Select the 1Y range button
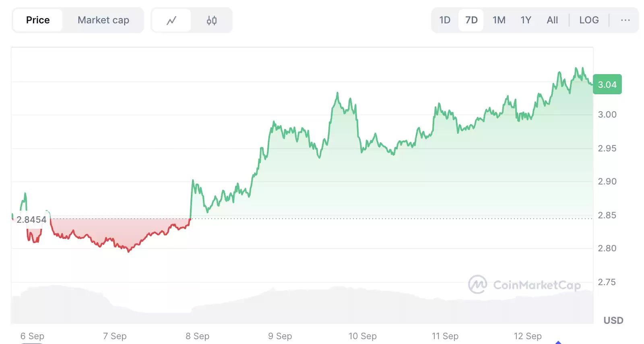The image size is (644, 344). (x=526, y=20)
